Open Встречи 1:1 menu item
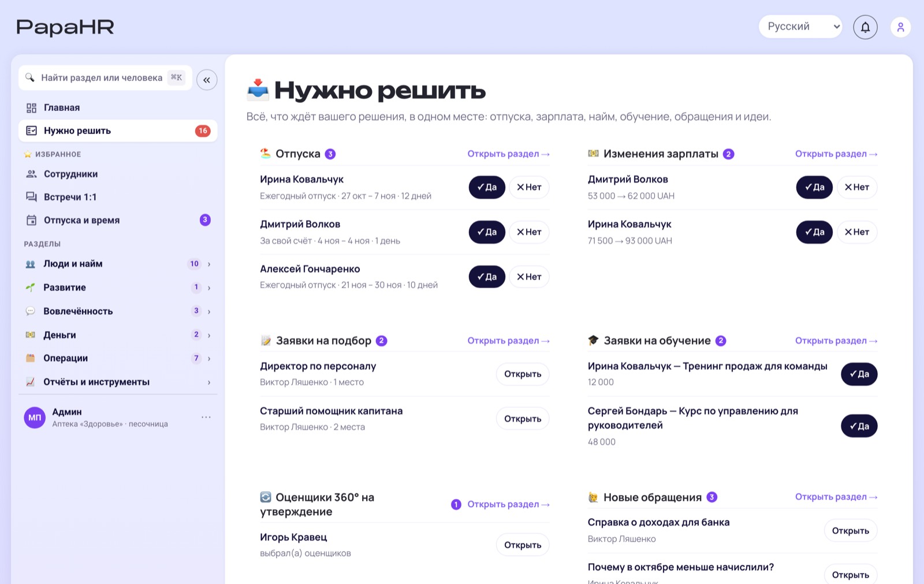 point(118,197)
